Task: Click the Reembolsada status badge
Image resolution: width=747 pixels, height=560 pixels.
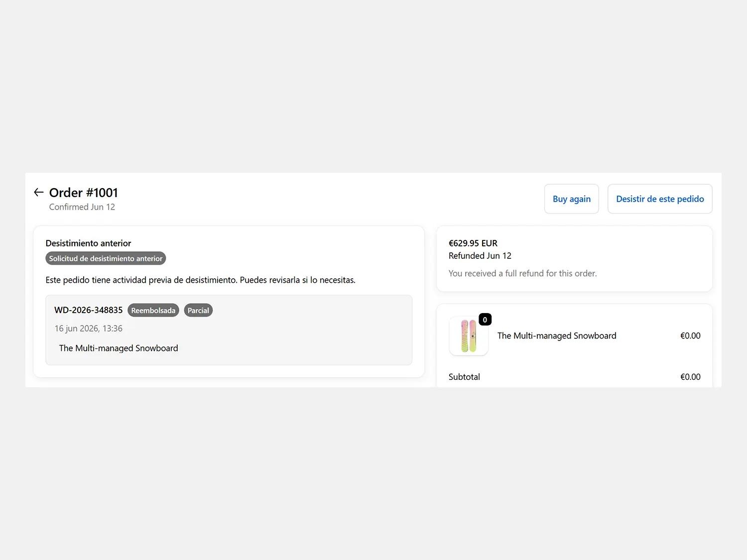Action: [x=153, y=310]
